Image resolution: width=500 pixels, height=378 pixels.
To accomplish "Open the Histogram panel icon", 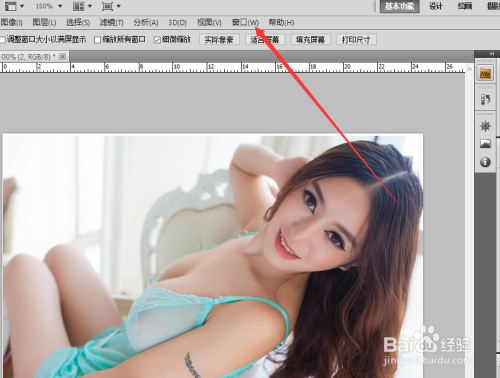I will [x=485, y=144].
